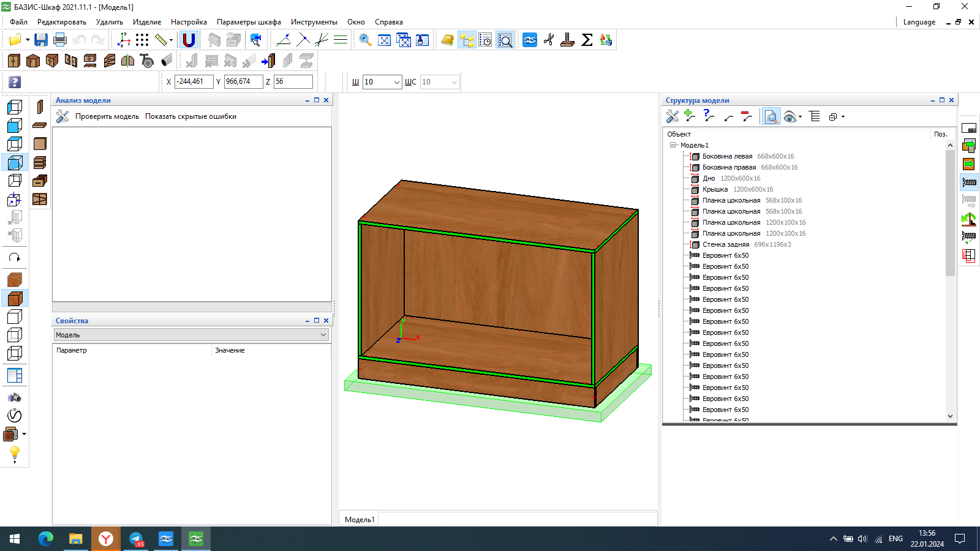Click the camera icon in left sidebar
This screenshot has width=980, height=551.
point(15,397)
